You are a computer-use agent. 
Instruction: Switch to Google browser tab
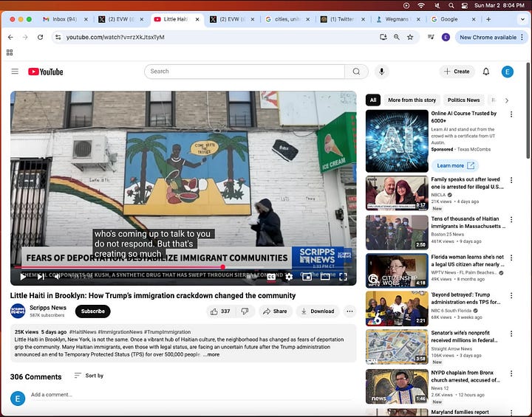coord(449,19)
